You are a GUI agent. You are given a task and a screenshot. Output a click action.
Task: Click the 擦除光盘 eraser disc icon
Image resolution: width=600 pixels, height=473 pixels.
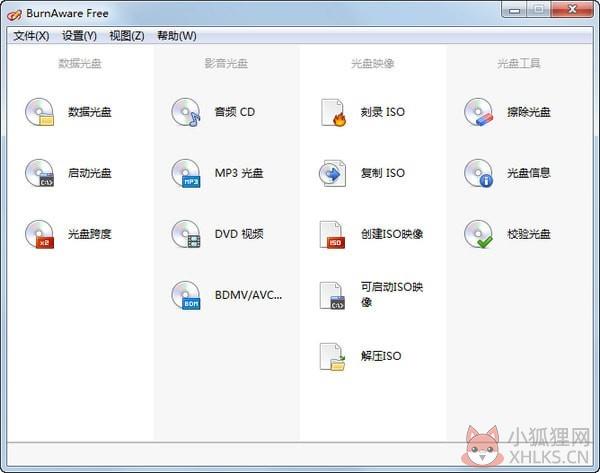pos(479,112)
